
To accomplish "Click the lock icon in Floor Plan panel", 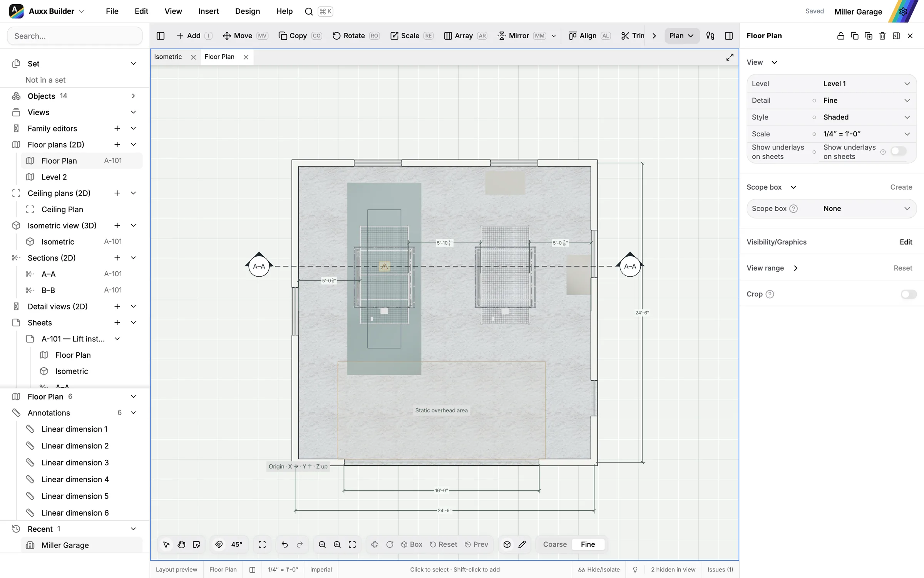I will pos(840,36).
